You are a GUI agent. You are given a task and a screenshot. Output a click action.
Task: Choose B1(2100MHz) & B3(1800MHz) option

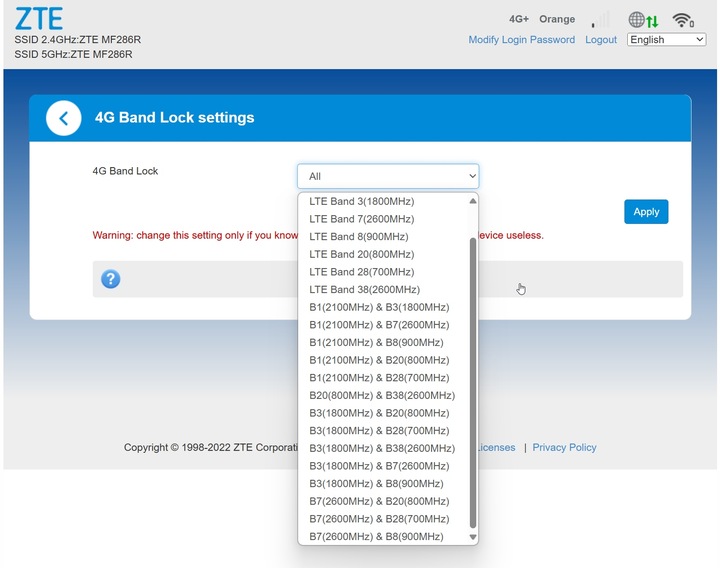coord(379,307)
